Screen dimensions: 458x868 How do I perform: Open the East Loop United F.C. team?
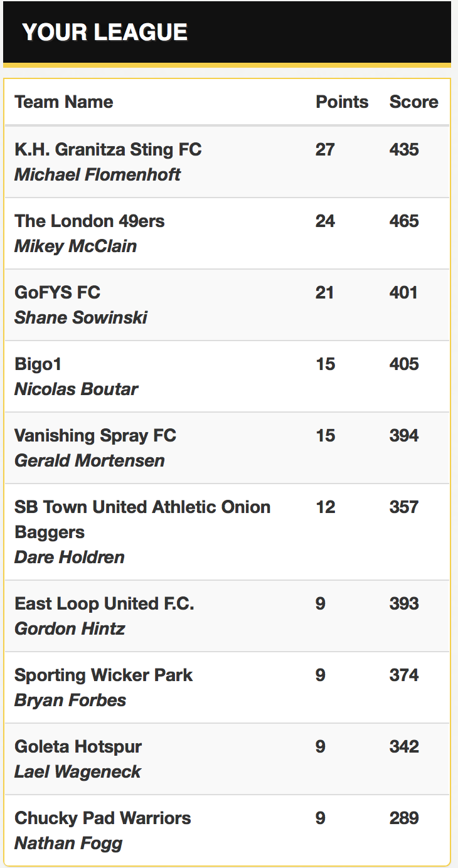pos(104,604)
